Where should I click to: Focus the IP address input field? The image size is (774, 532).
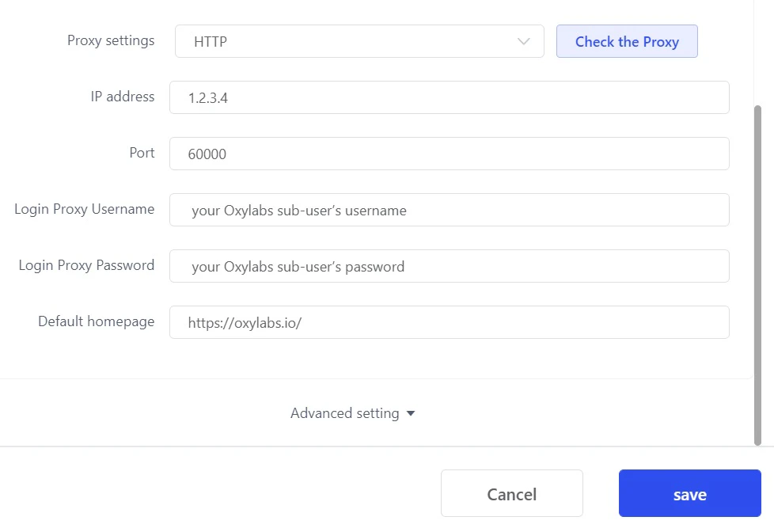pos(449,97)
